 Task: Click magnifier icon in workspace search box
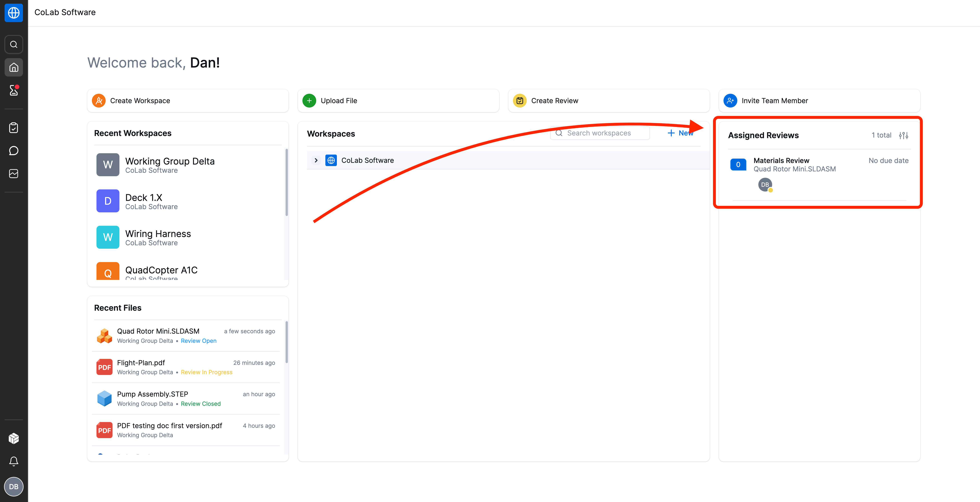[x=559, y=133]
